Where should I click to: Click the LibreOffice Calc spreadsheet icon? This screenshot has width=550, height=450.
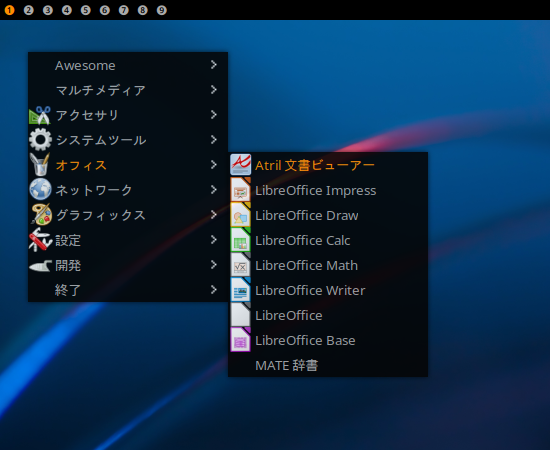point(240,240)
